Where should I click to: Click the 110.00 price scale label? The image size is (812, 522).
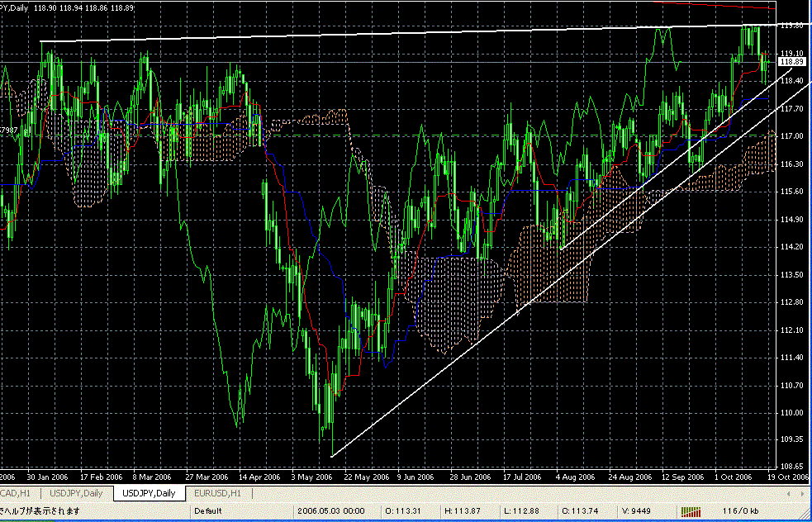[x=791, y=413]
